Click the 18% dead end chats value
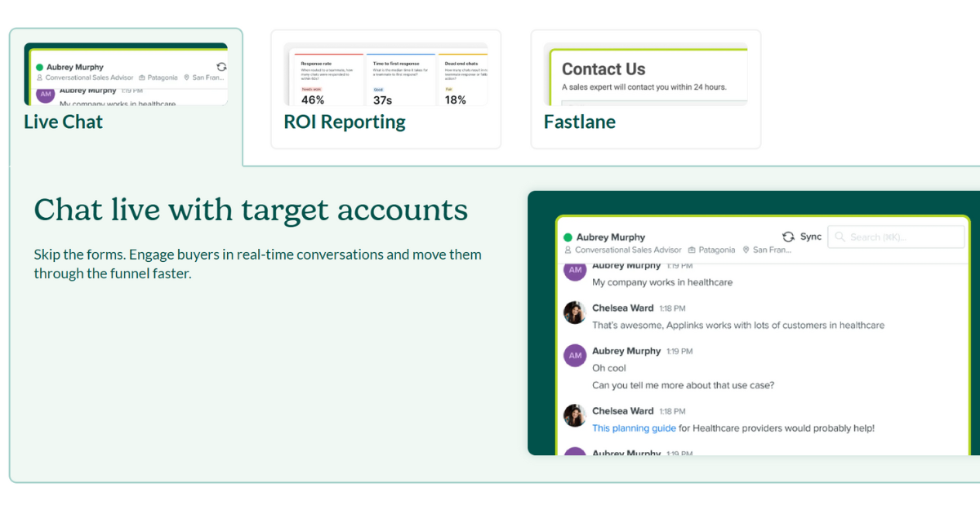Viewport: 980px width, 514px height. pyautogui.click(x=456, y=100)
